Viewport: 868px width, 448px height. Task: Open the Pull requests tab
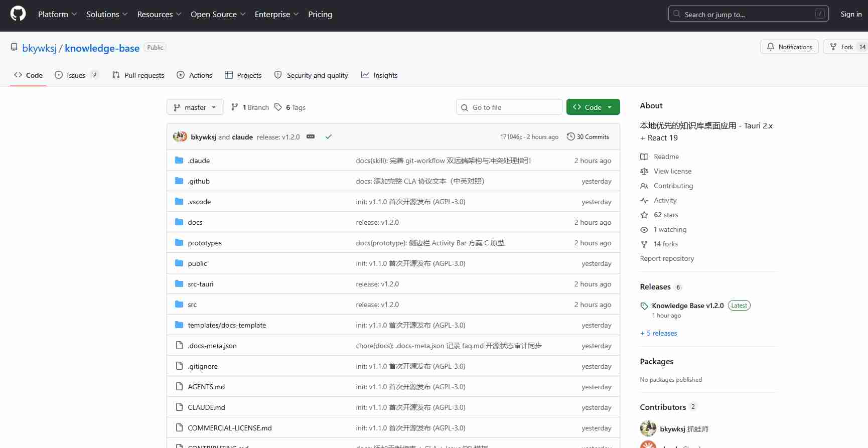138,75
